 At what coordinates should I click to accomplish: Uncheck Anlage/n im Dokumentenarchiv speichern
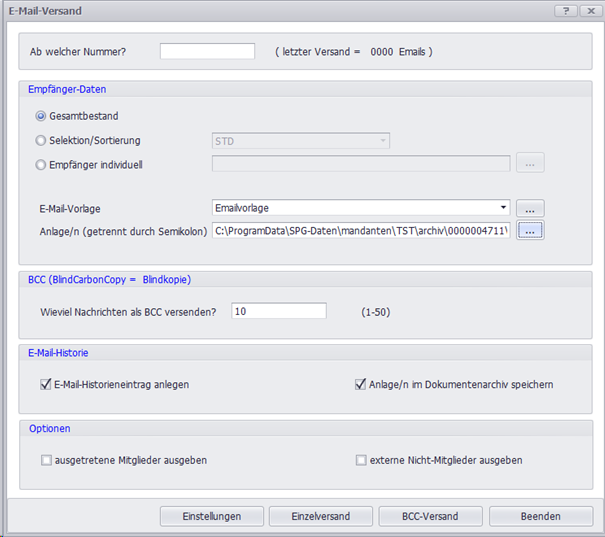(x=361, y=384)
